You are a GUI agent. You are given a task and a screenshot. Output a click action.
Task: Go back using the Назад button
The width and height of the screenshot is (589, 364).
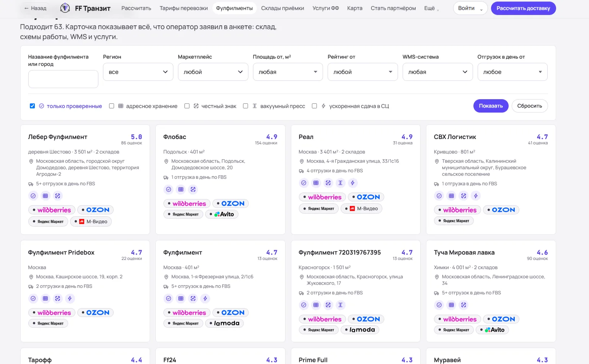point(35,8)
